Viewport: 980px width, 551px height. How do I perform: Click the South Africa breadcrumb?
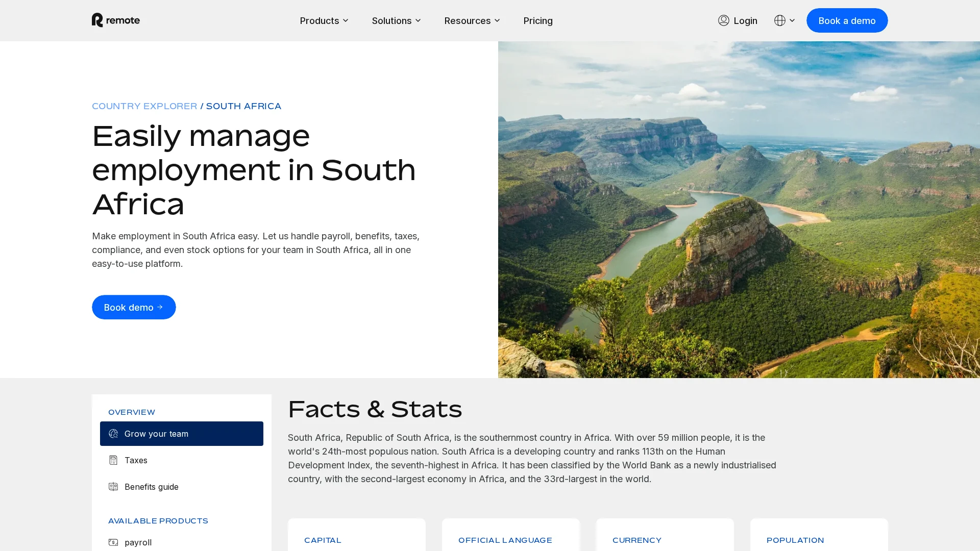tap(243, 106)
